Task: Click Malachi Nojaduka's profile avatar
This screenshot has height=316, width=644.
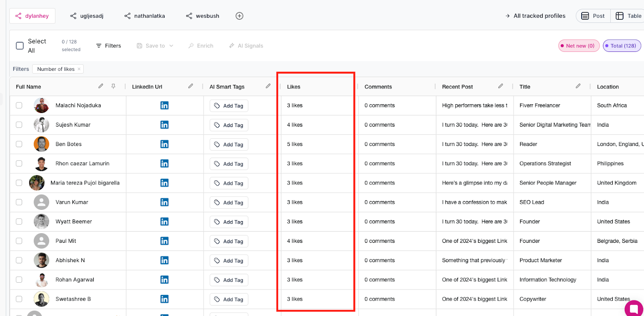Action: 41,105
